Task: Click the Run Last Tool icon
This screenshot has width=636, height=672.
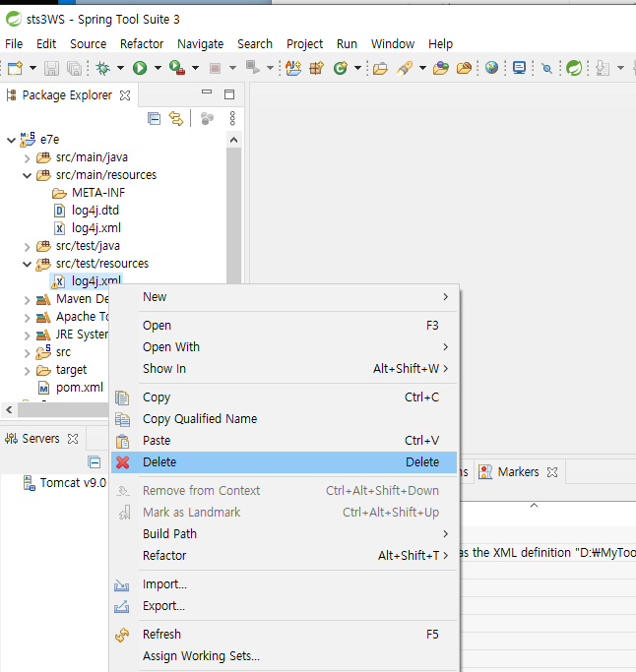Action: coord(176,68)
